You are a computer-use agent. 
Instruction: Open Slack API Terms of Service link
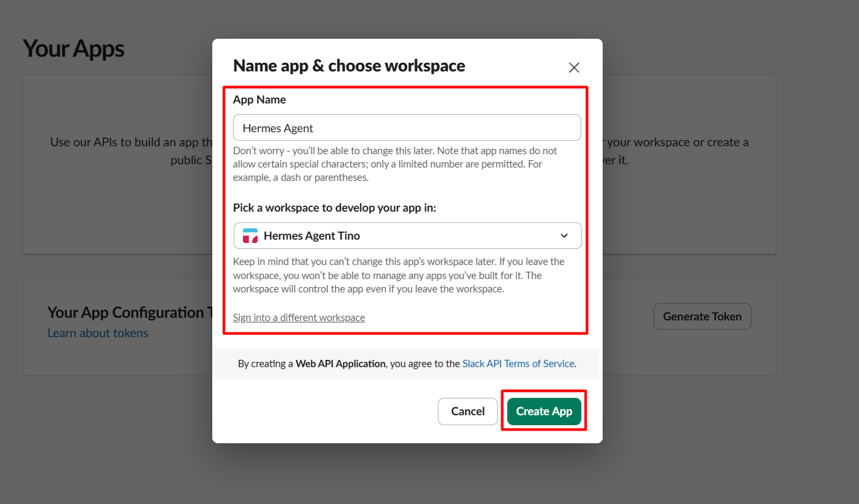519,364
